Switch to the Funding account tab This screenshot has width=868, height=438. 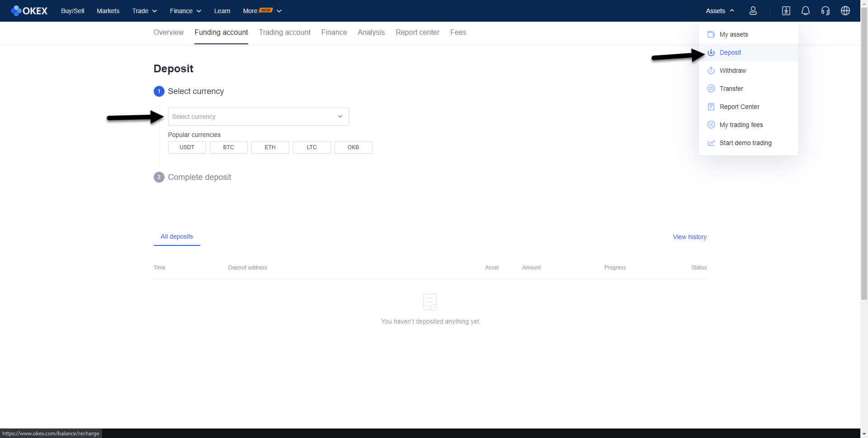tap(221, 33)
